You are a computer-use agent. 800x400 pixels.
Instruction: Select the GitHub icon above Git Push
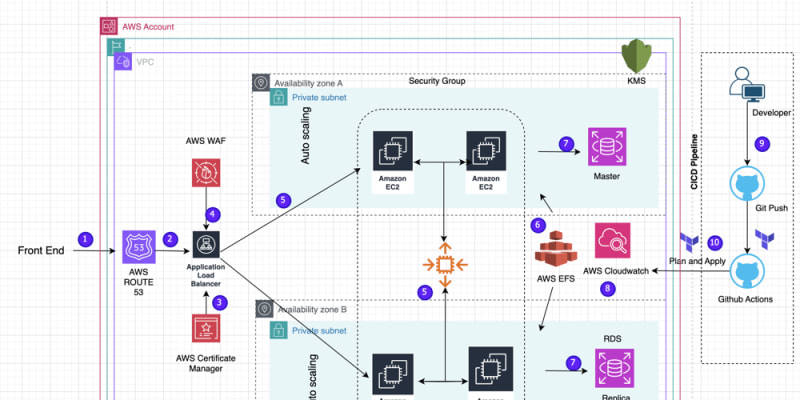(x=747, y=182)
